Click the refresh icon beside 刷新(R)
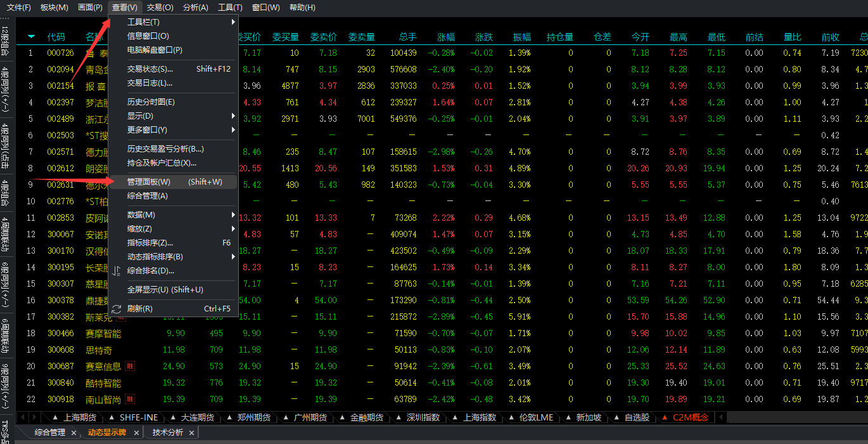This screenshot has height=444, width=868. pos(116,309)
